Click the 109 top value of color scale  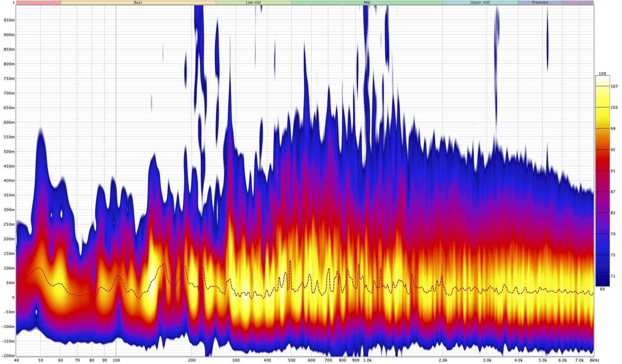pos(602,74)
